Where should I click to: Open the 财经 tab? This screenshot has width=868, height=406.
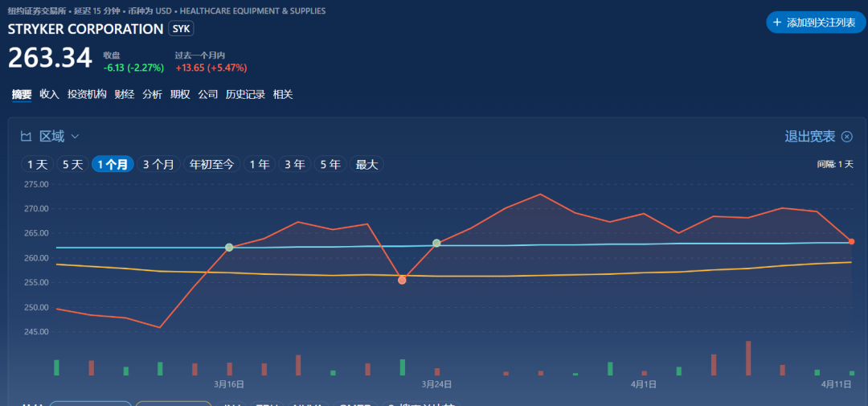(x=125, y=94)
